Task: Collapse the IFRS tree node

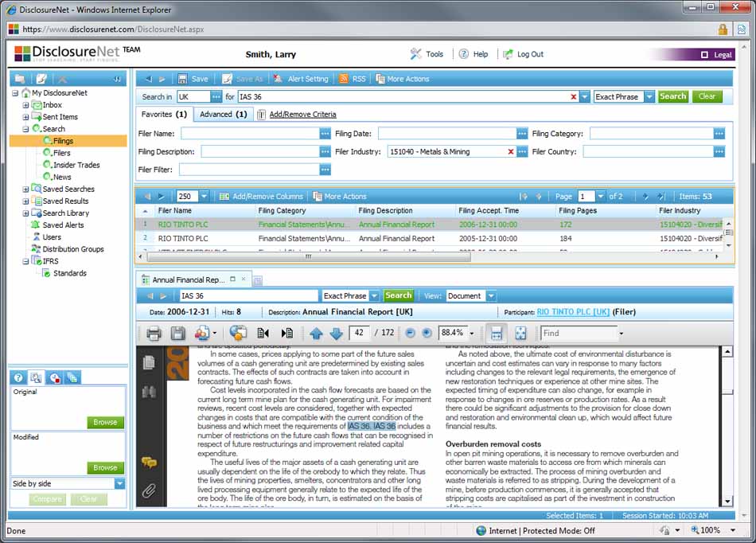Action: tap(25, 261)
